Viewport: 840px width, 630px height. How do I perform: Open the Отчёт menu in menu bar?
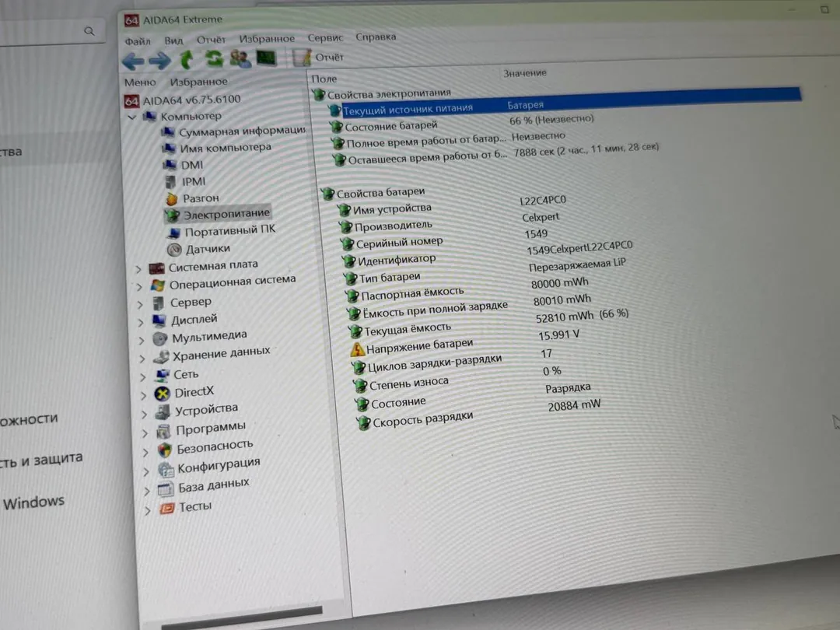[211, 40]
